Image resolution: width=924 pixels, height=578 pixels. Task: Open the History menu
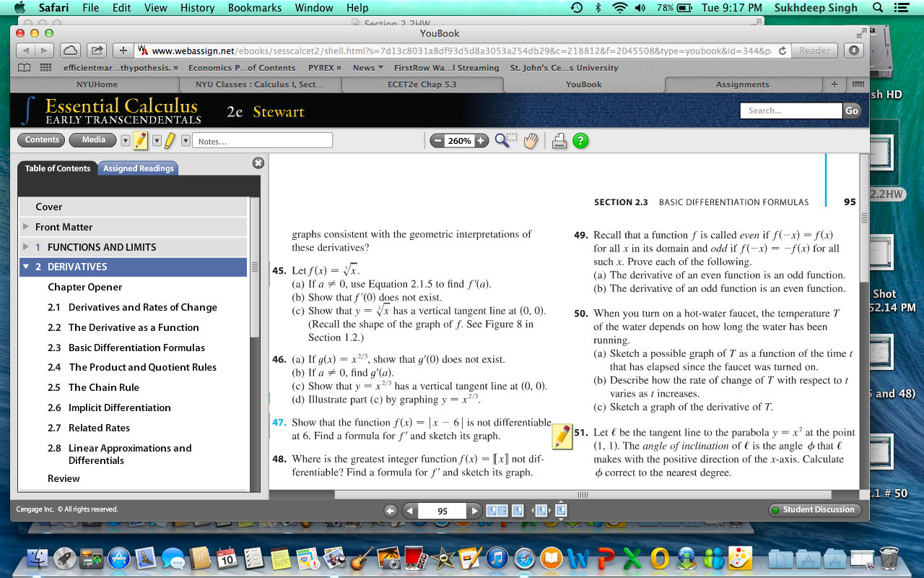[x=197, y=8]
